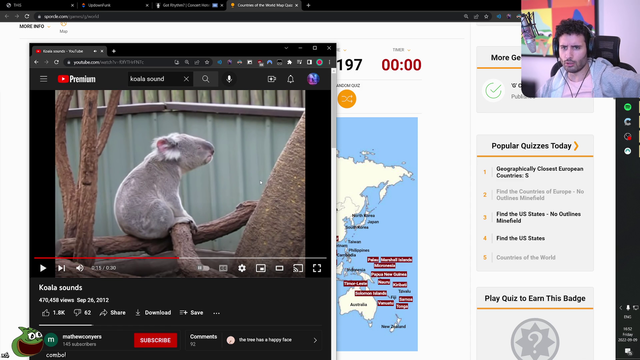The height and width of the screenshot is (360, 640).
Task: Expand the MORE INFO dropdown
Action: pyautogui.click(x=35, y=27)
